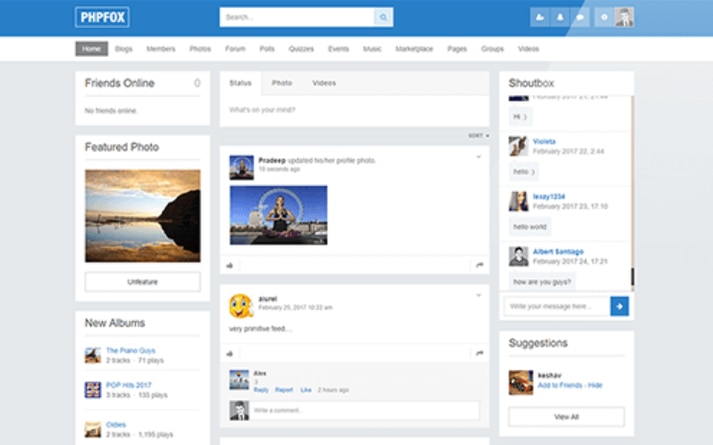
Task: Open messages chat bubble icon
Action: pyautogui.click(x=580, y=17)
